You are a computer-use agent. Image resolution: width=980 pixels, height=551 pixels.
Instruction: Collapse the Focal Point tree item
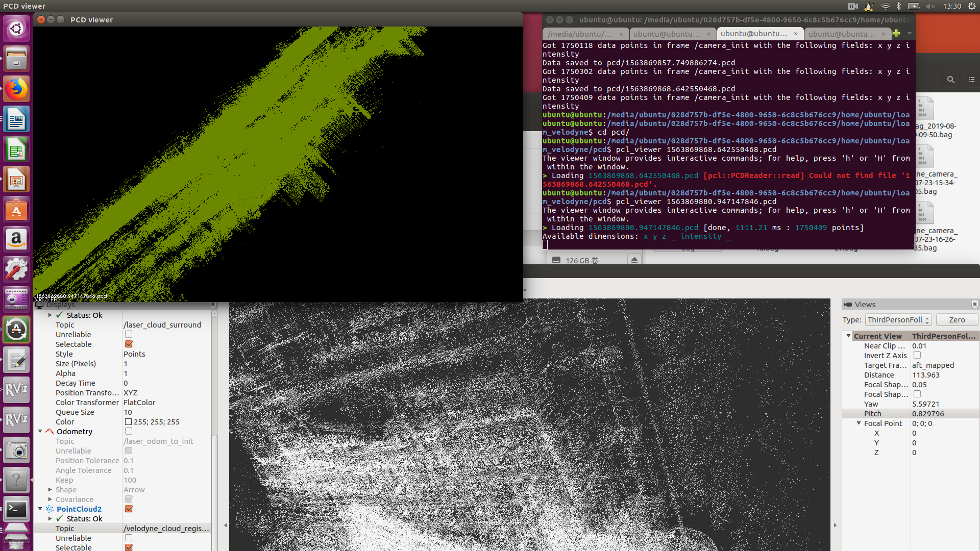point(859,423)
